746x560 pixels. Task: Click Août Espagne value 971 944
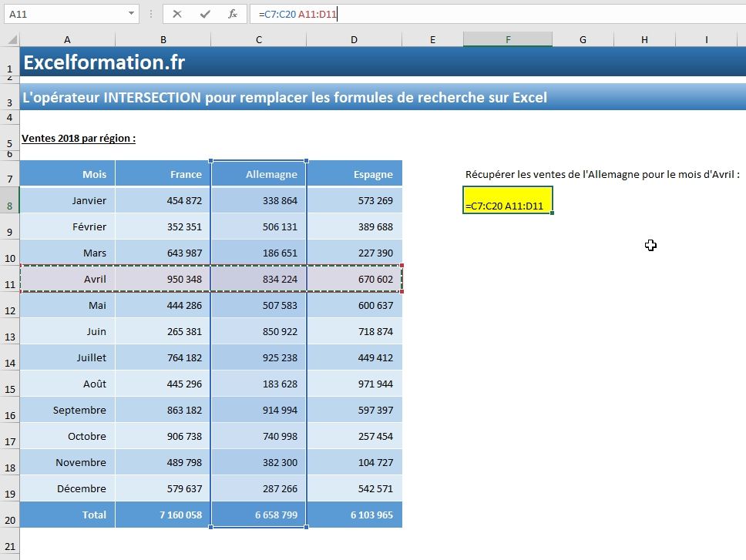[x=355, y=384]
